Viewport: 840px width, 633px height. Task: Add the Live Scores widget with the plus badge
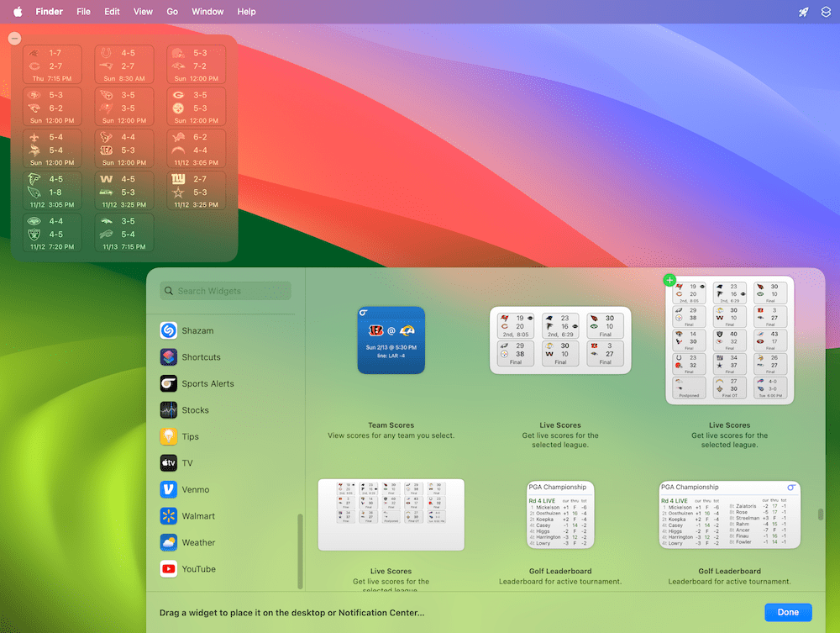coord(669,280)
